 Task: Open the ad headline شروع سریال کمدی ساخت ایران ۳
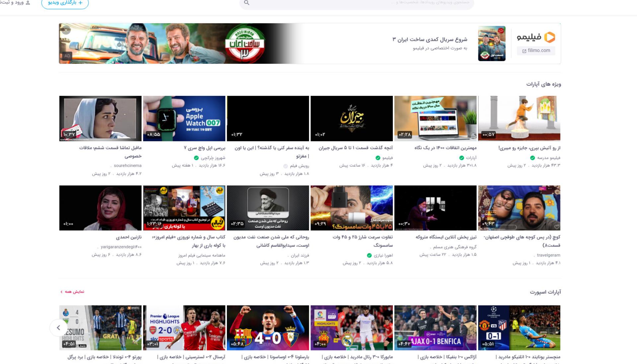click(430, 39)
